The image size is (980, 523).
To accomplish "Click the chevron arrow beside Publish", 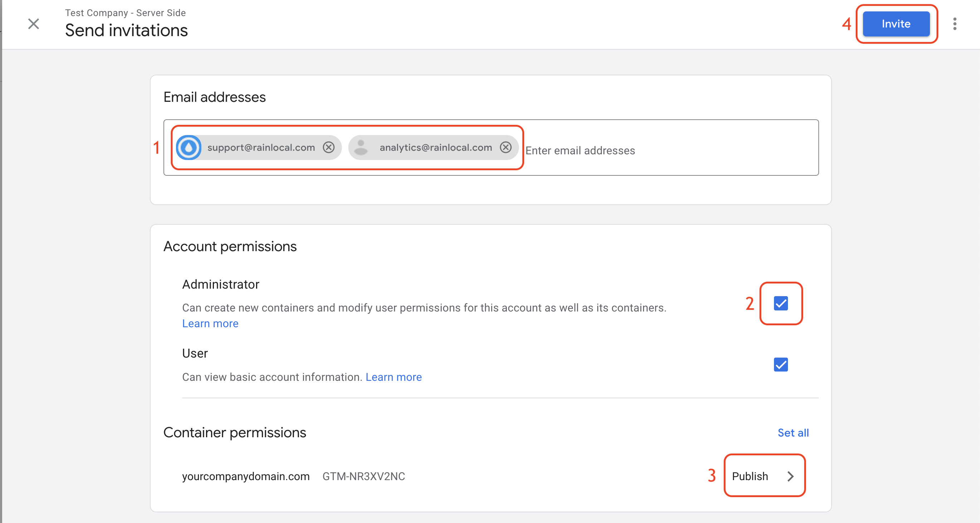I will pyautogui.click(x=790, y=476).
